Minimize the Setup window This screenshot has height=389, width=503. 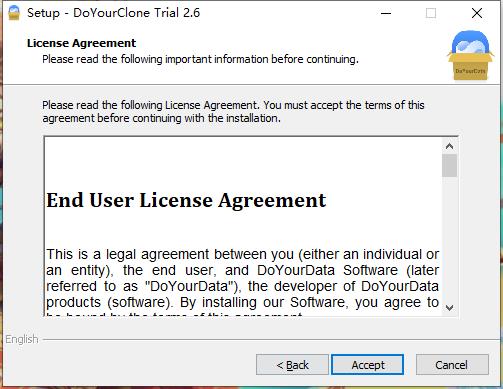click(386, 13)
